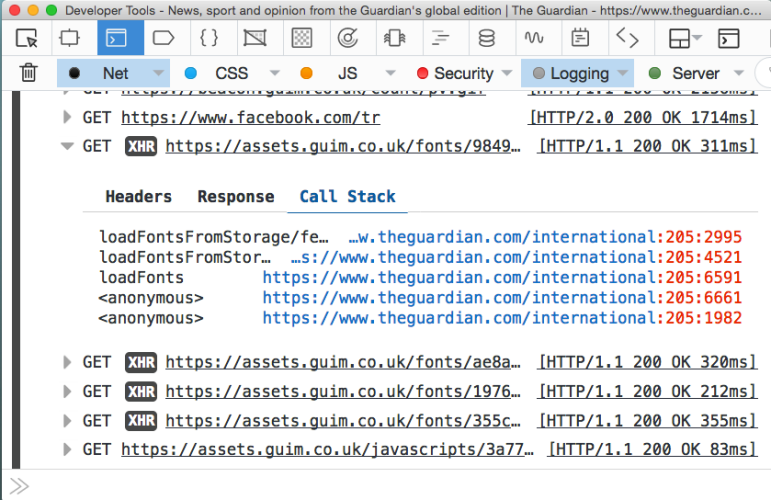
Task: Open the Net filter dropdown arrow
Action: pyautogui.click(x=158, y=73)
